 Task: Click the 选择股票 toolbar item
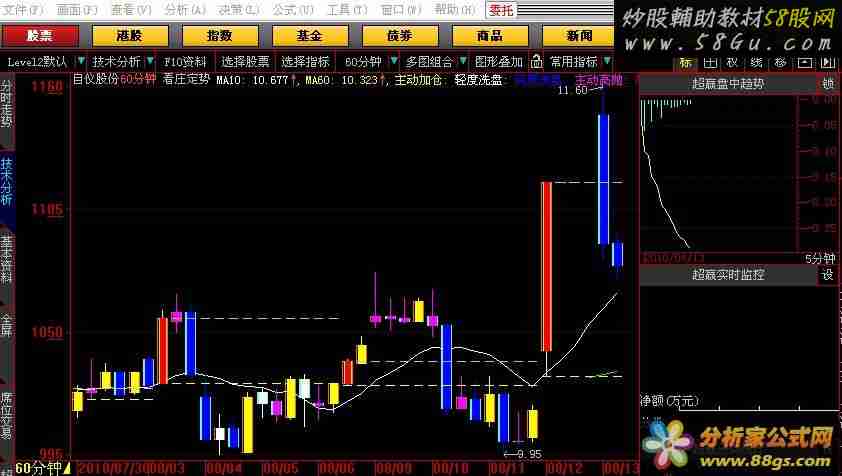click(x=245, y=62)
